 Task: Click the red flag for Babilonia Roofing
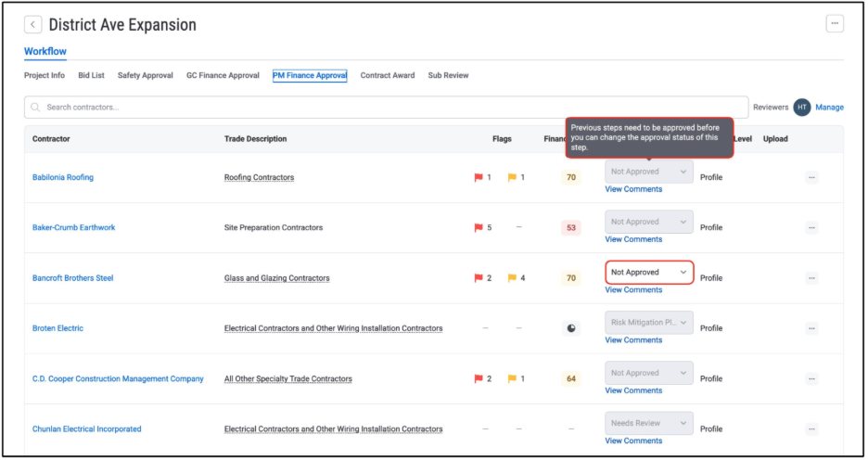tap(479, 178)
